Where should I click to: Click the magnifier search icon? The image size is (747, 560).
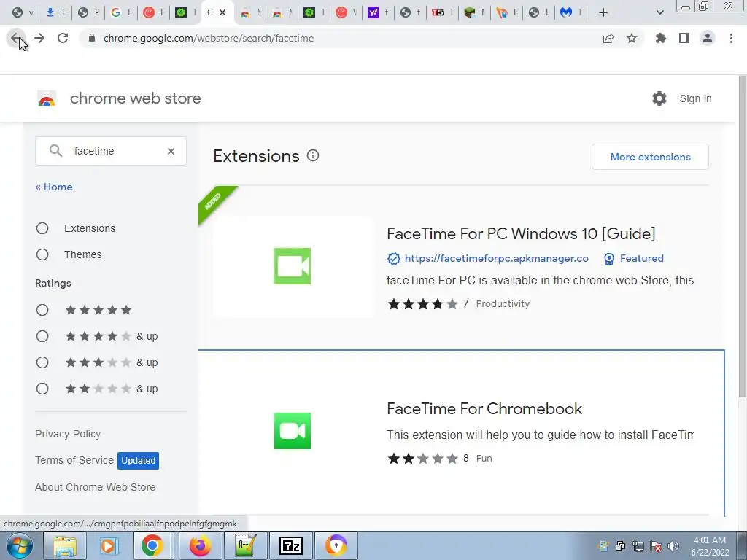coord(55,151)
